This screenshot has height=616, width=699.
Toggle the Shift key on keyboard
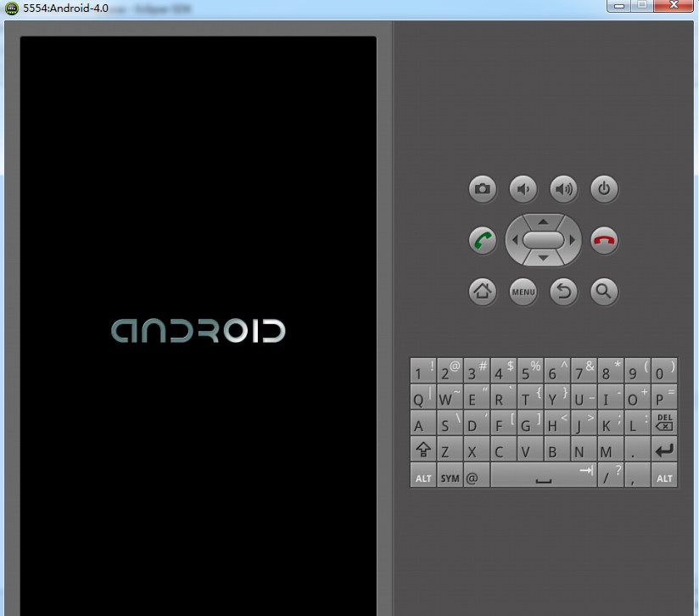(422, 450)
